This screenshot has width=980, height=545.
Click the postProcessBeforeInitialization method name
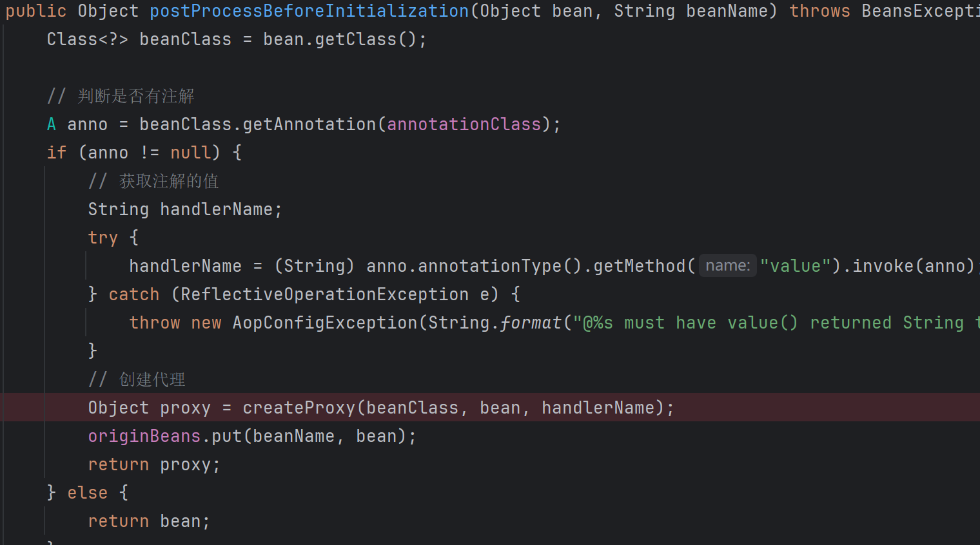tap(309, 11)
